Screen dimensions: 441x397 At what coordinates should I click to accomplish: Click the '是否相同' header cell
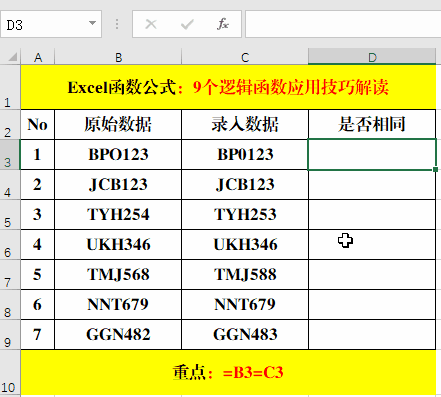[x=372, y=124]
